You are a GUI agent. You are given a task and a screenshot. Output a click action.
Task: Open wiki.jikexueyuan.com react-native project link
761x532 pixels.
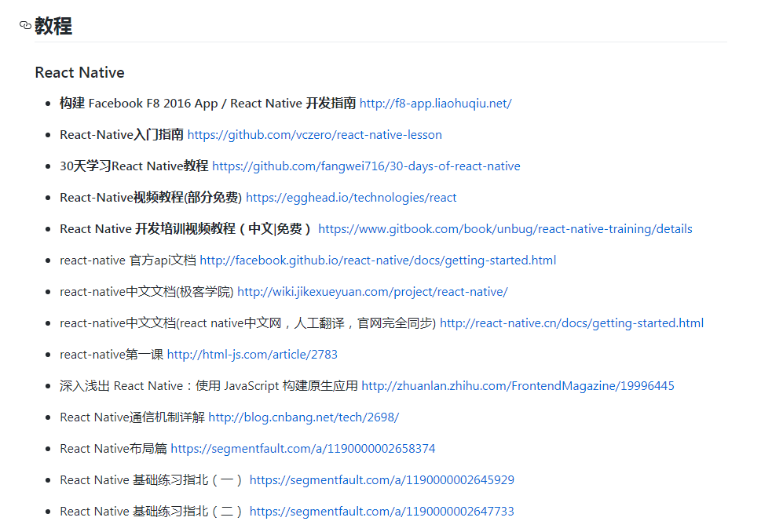click(x=372, y=292)
